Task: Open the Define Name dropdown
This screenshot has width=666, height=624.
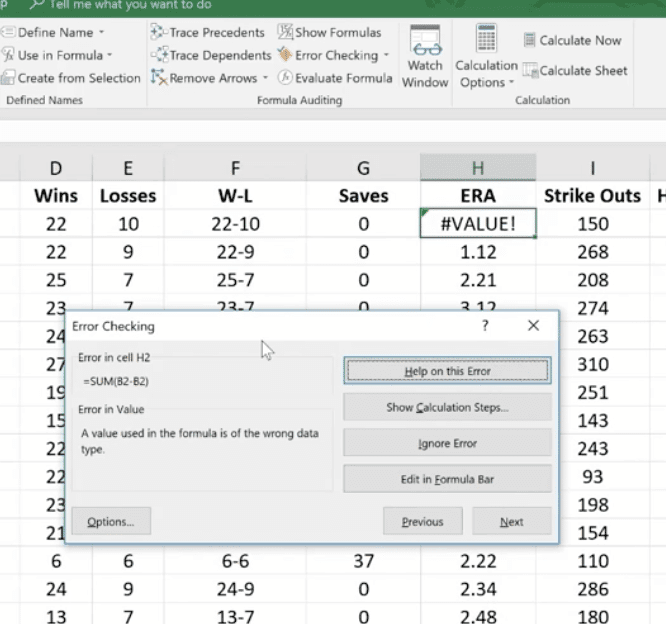Action: 100,33
